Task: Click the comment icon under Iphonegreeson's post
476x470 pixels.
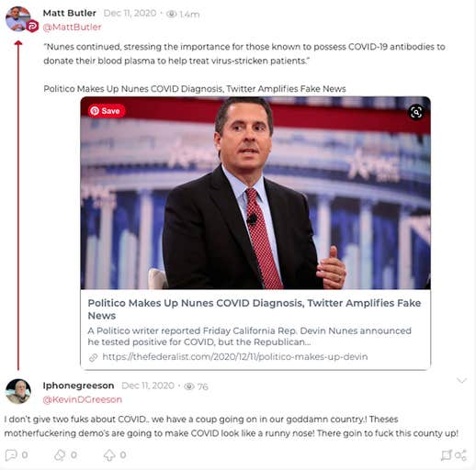Action: click(11, 455)
